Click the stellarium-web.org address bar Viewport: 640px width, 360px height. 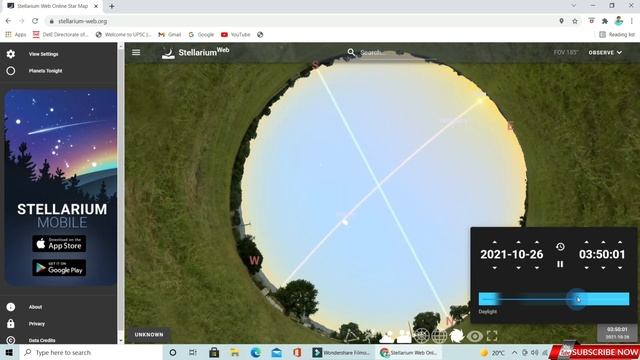point(302,21)
